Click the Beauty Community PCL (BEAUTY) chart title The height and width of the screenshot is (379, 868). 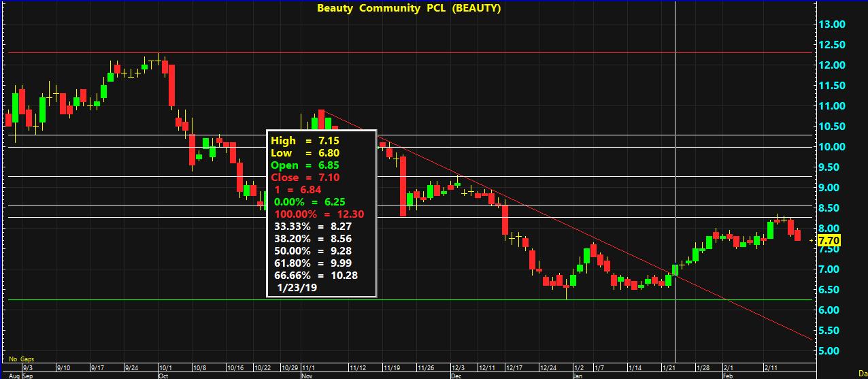tap(409, 8)
